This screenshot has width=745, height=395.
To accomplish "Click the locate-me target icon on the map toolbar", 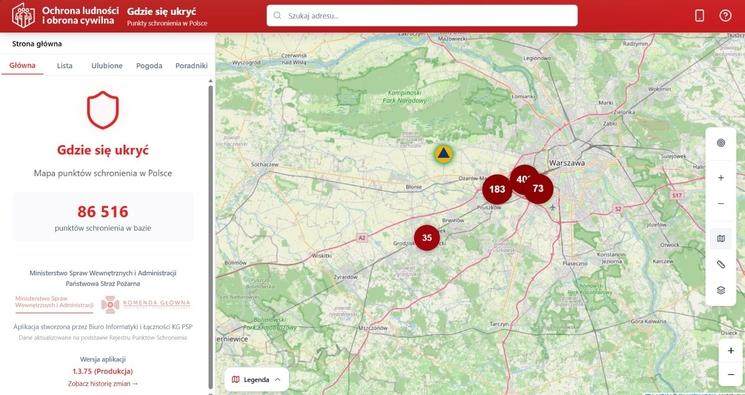I will [x=721, y=143].
